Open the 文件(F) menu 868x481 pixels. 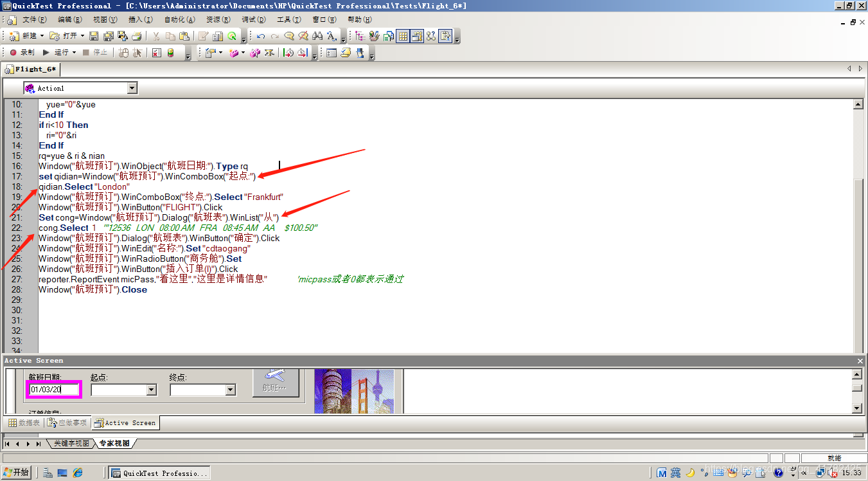[x=35, y=20]
